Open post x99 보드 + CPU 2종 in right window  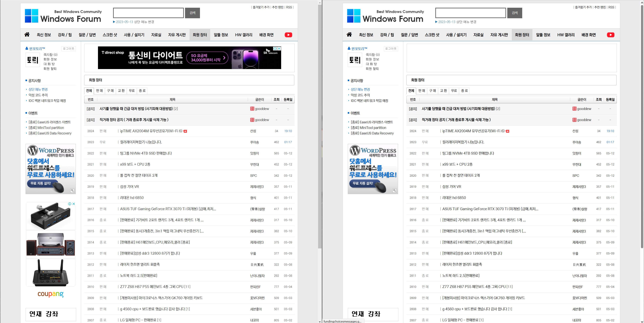(x=457, y=164)
